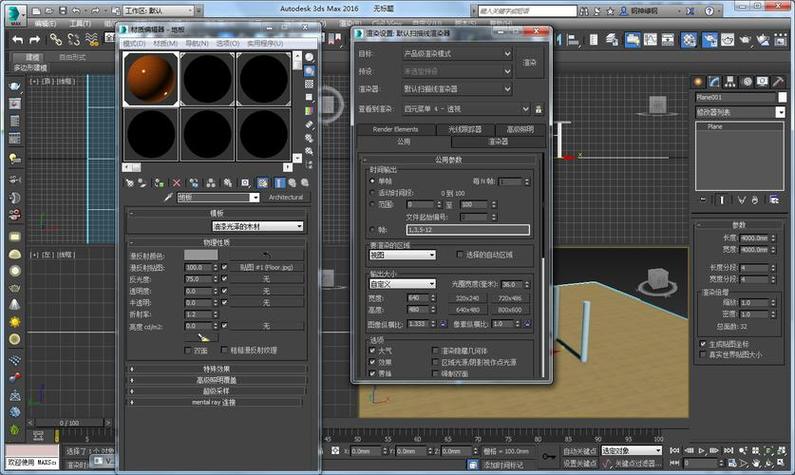The image size is (795, 475).
Task: Expand the 特殊效果 rollout
Action: pos(217,368)
